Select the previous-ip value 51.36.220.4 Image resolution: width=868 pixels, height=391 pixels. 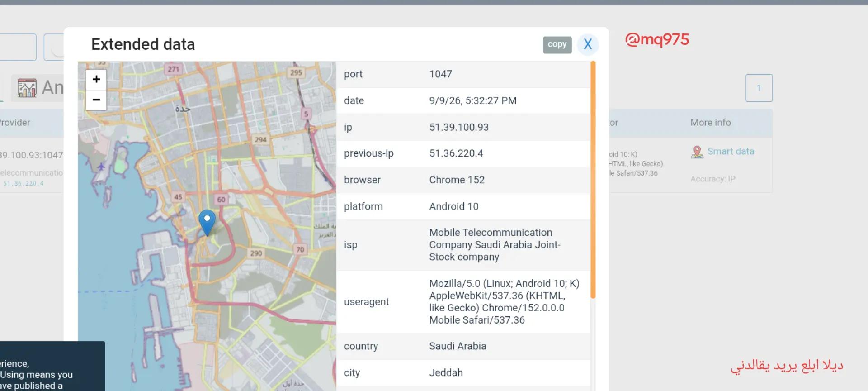click(x=456, y=153)
